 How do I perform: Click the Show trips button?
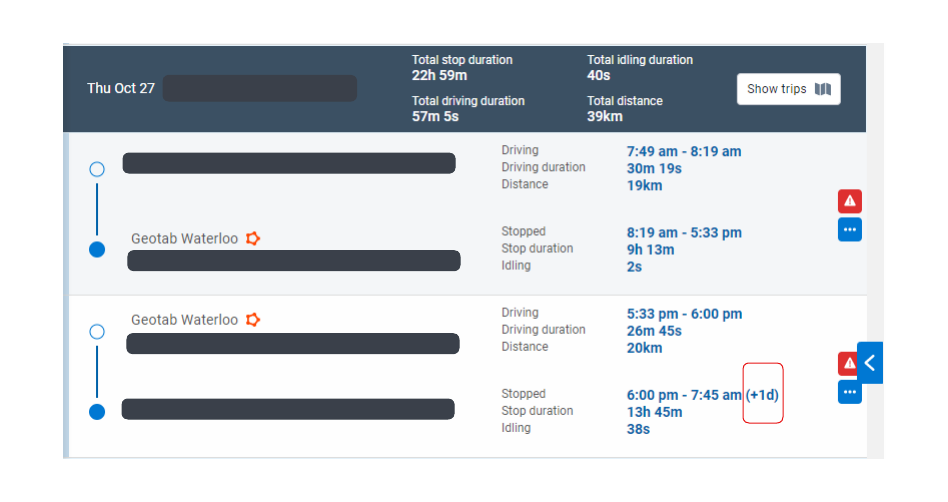[x=788, y=89]
